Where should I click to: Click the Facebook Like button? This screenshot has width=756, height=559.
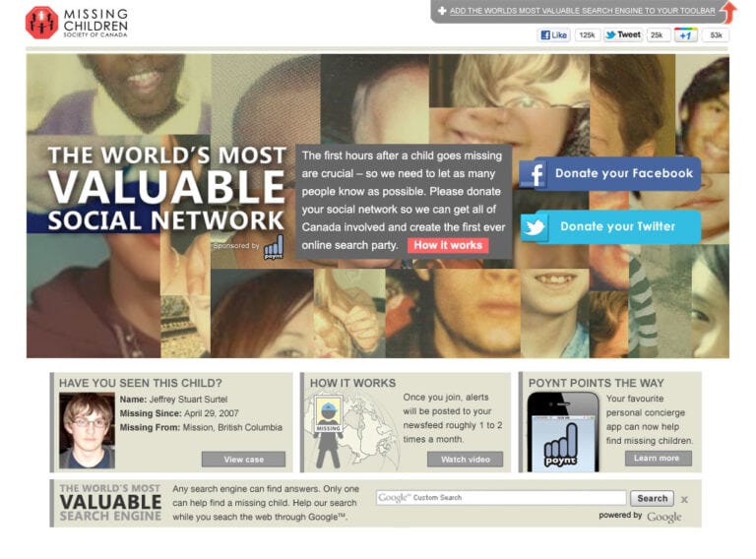[553, 35]
